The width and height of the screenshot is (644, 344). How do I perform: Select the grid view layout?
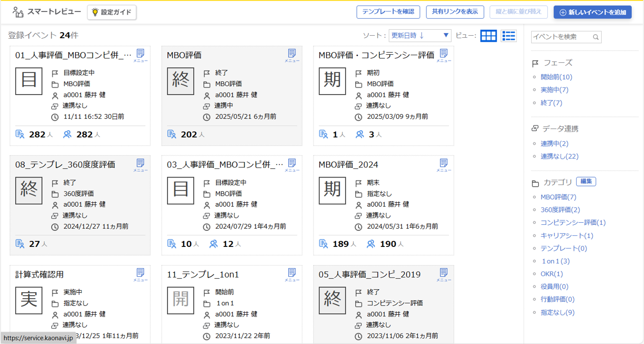pos(489,36)
